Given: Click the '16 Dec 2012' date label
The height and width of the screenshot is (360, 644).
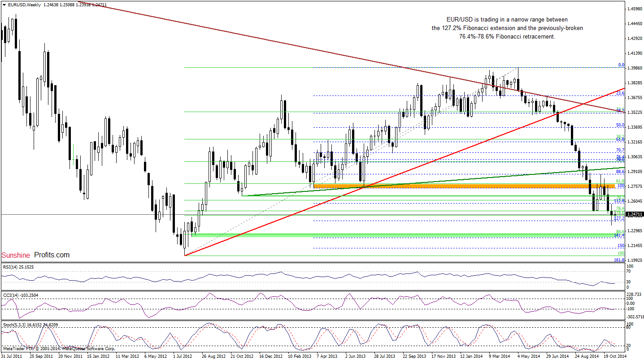Looking at the screenshot, I should [x=272, y=356].
